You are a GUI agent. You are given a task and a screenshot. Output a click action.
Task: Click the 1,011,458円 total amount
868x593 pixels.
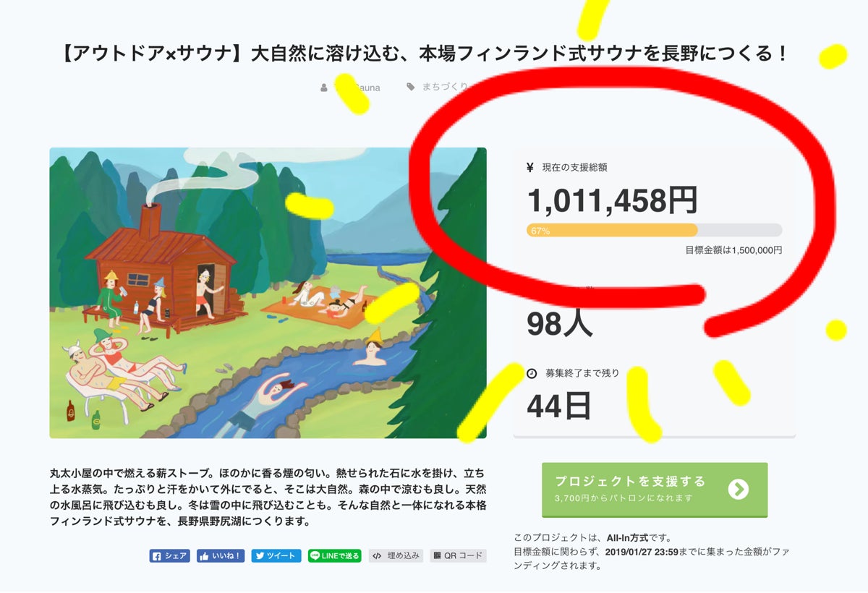click(612, 200)
